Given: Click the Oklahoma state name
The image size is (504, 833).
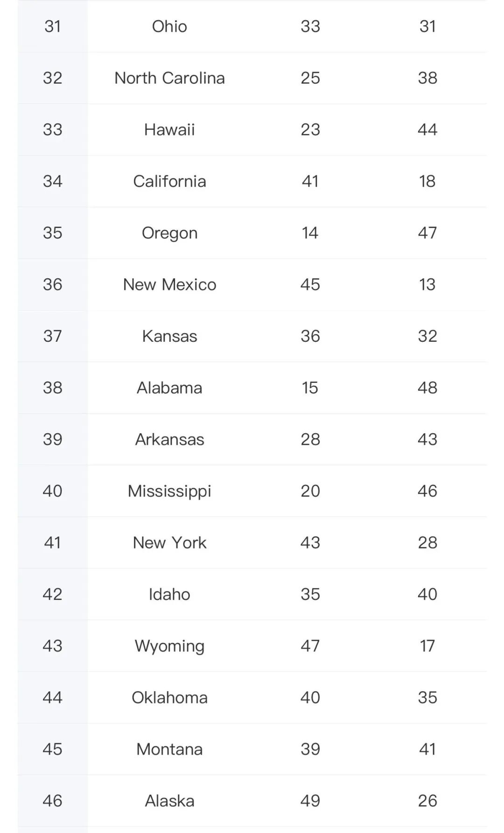Looking at the screenshot, I should tap(169, 698).
